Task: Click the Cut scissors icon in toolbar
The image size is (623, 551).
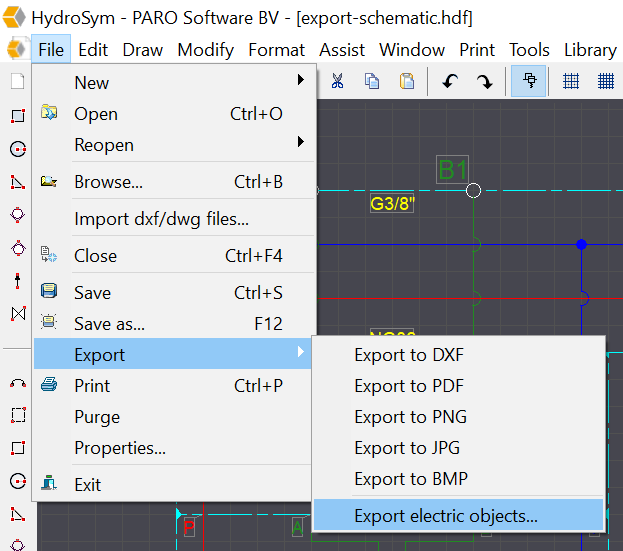Action: click(337, 81)
